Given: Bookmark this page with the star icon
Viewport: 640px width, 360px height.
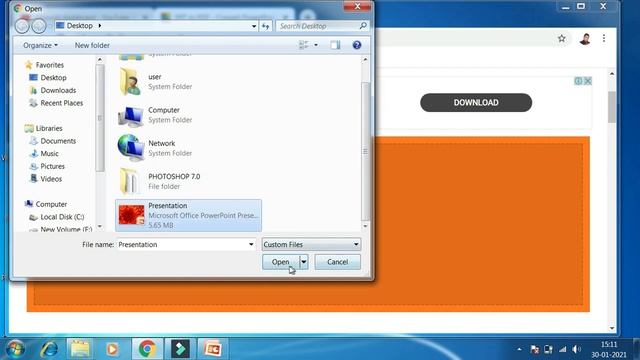Looking at the screenshot, I should (x=562, y=38).
